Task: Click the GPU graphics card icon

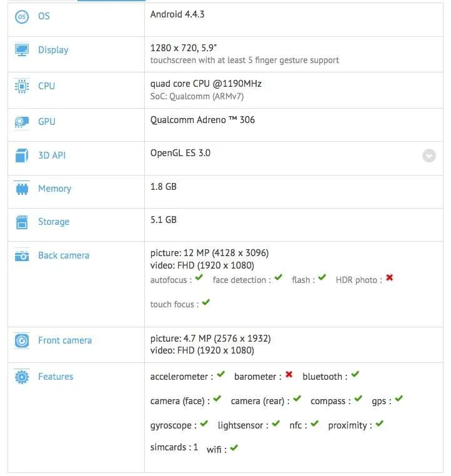Action: [x=21, y=122]
